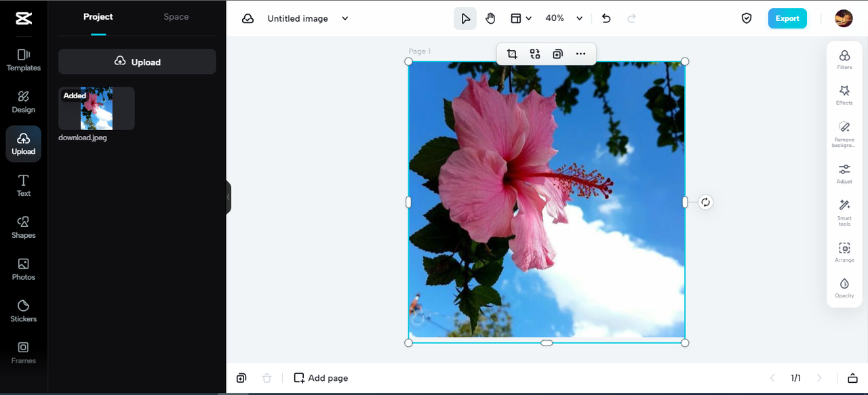868x395 pixels.
Task: Open the Adjust settings panel
Action: click(844, 173)
